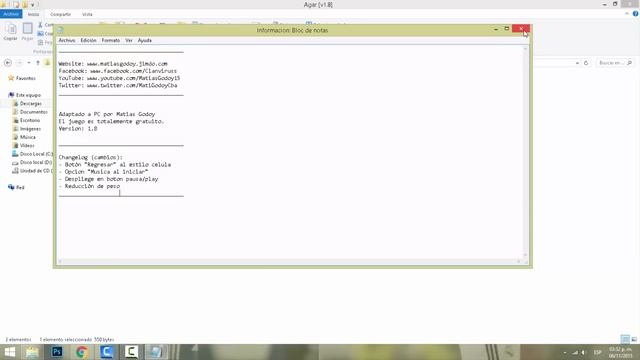Click the blue help icon in Explorer
This screenshot has height=360, width=640.
click(x=636, y=14)
